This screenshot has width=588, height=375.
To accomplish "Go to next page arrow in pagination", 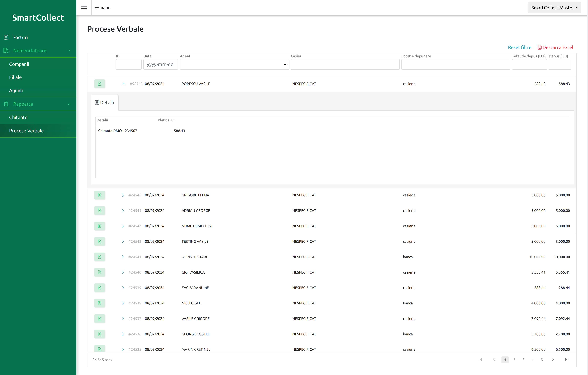I will 553,360.
